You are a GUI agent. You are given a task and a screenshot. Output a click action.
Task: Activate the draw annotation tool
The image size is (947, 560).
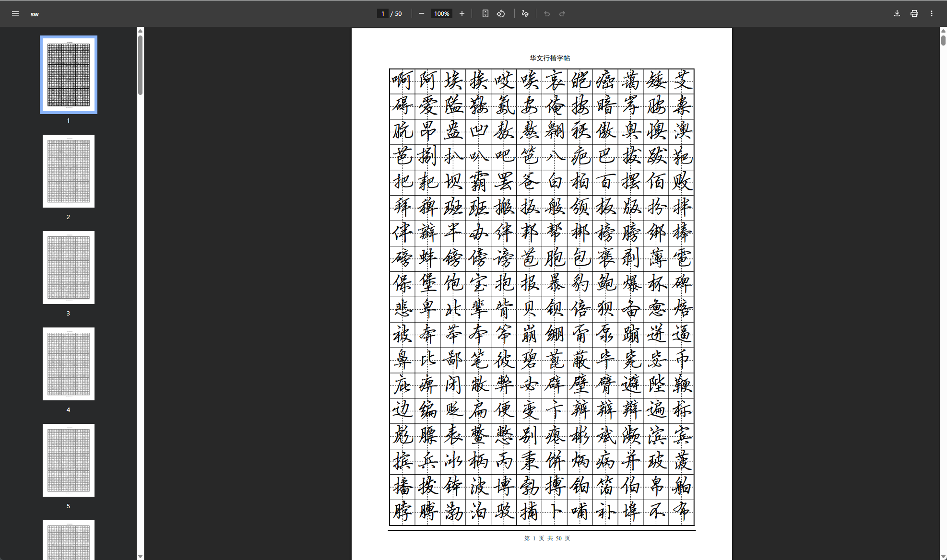click(x=525, y=13)
